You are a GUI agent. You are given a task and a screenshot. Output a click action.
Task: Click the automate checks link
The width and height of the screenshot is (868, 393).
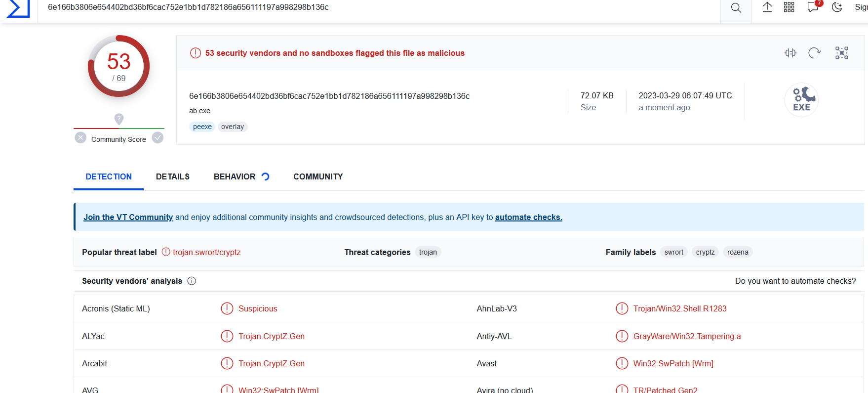point(529,217)
